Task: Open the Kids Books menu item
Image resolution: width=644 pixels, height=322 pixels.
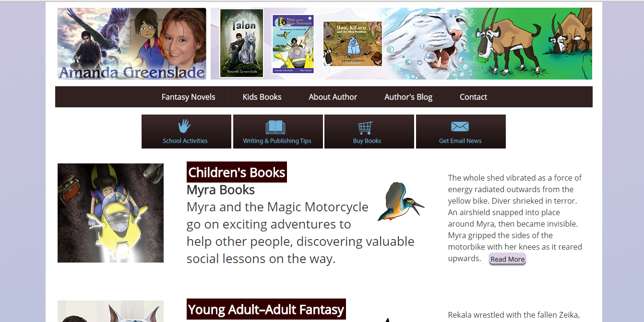Action: (x=262, y=97)
